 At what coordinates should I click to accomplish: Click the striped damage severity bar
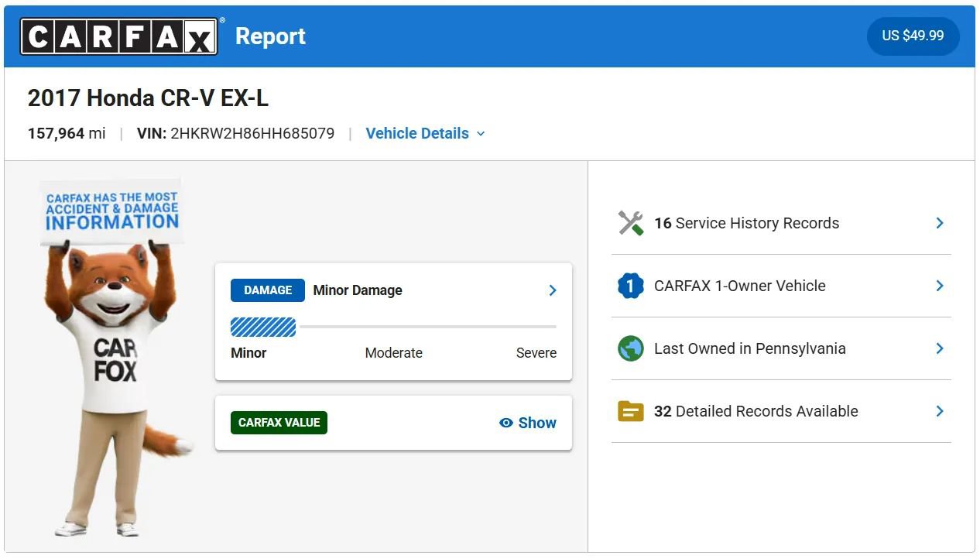(263, 327)
